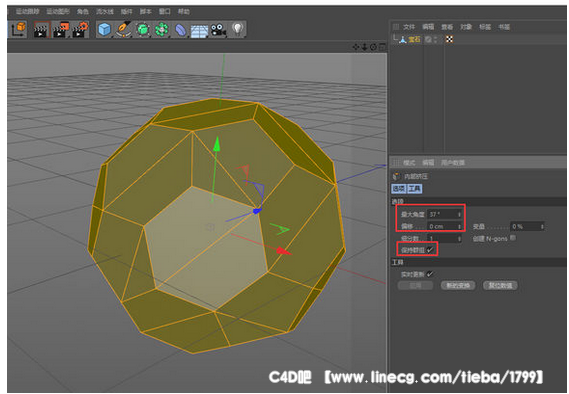
Task: Toggle the 保持群组 checkbox
Action: pyautogui.click(x=430, y=250)
